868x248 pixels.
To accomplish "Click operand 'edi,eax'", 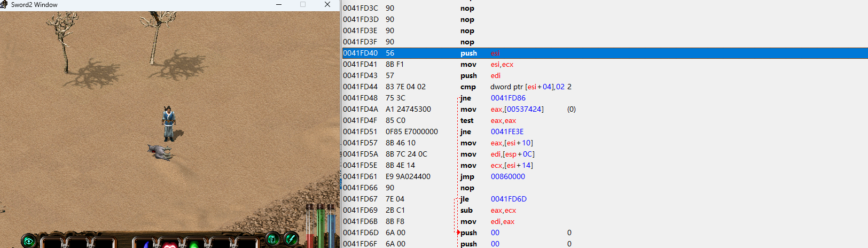I will coord(503,221).
